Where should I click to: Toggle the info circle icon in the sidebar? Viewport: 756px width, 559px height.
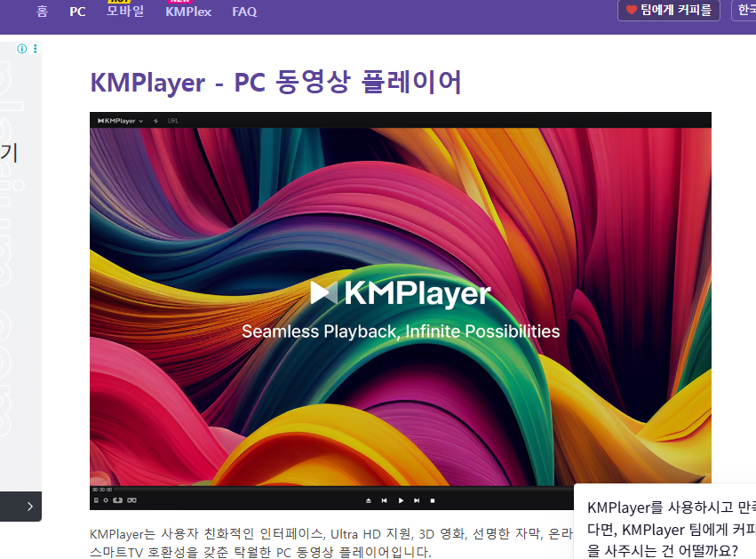pyautogui.click(x=21, y=48)
